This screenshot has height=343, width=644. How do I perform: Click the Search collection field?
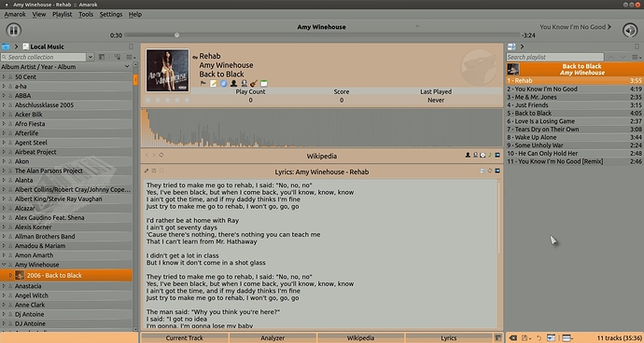43,57
